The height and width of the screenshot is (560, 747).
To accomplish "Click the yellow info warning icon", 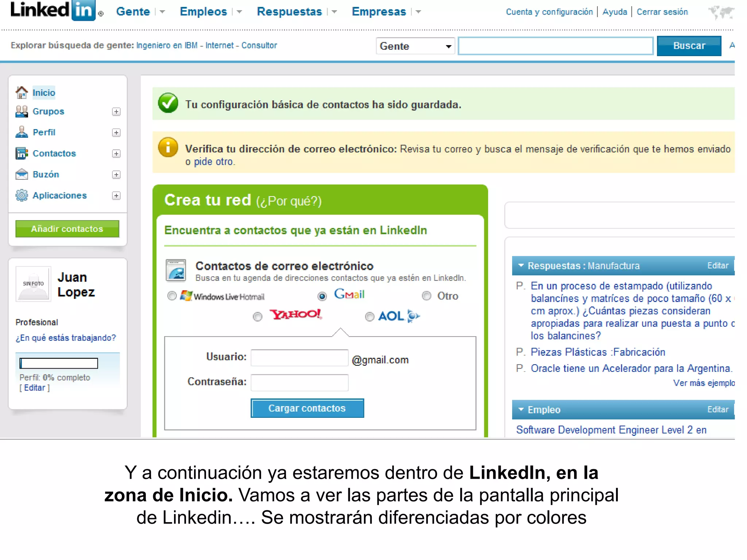I will (x=168, y=147).
